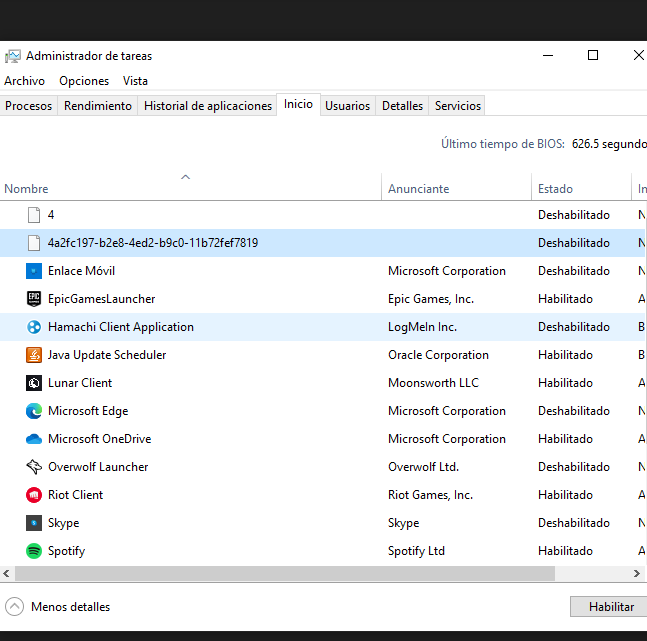Click Overwolf Ltd. publisher cell
Screen dimensions: 647x641
click(x=423, y=467)
